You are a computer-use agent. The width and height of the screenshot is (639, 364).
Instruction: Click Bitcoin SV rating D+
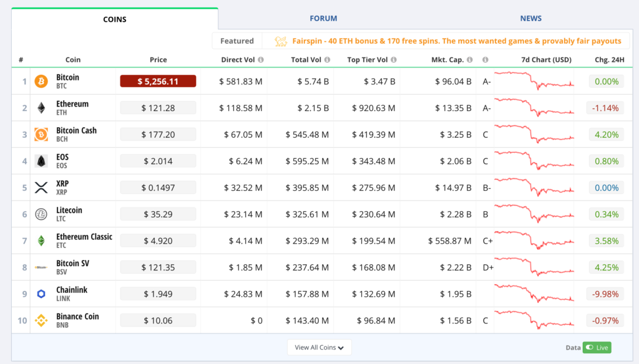488,267
